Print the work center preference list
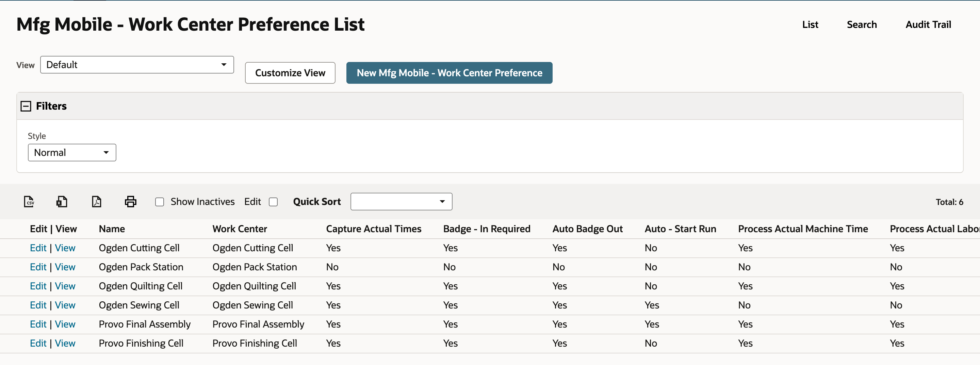This screenshot has height=365, width=980. tap(130, 201)
